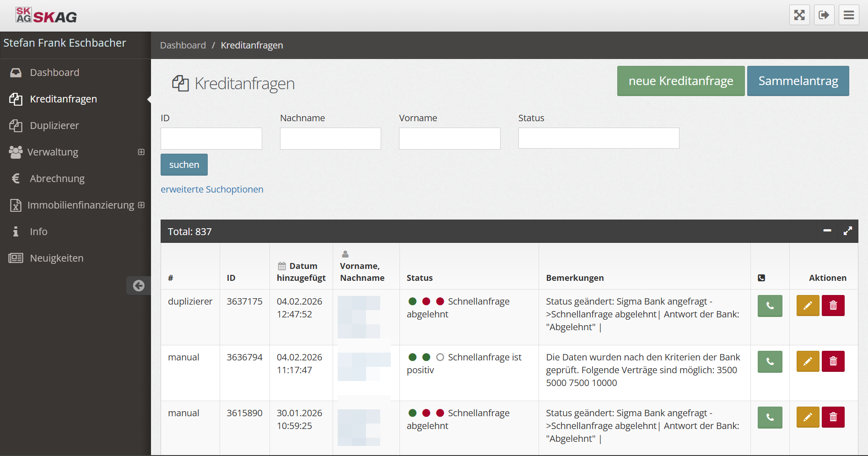Click the Dashboard breadcrumb link

click(183, 45)
